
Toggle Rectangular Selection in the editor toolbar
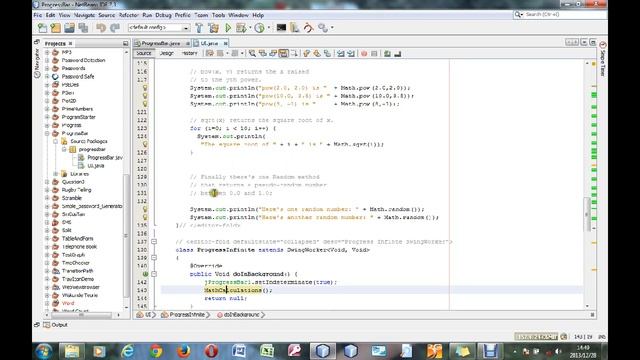click(x=294, y=53)
